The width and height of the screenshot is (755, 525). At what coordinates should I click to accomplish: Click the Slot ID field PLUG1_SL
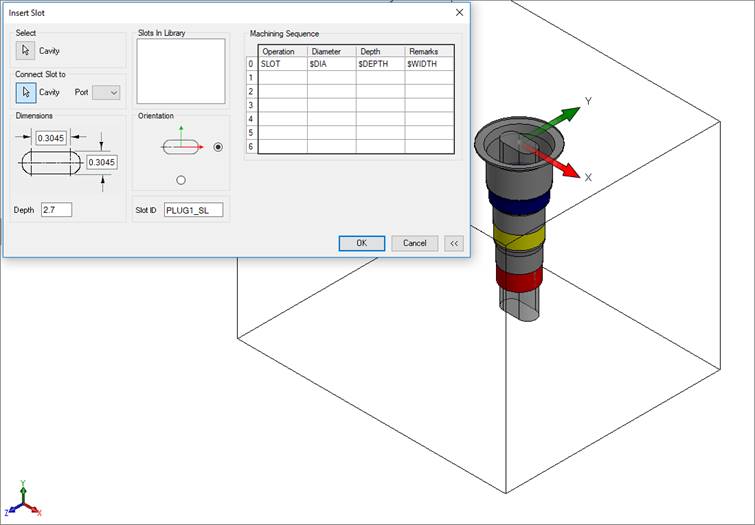[x=194, y=210]
